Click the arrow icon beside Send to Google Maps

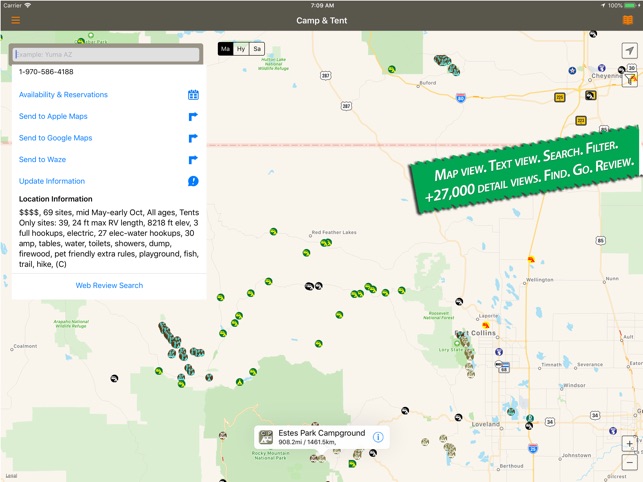pyautogui.click(x=193, y=138)
